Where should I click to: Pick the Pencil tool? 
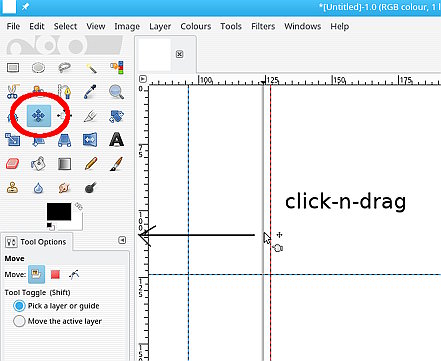point(91,164)
